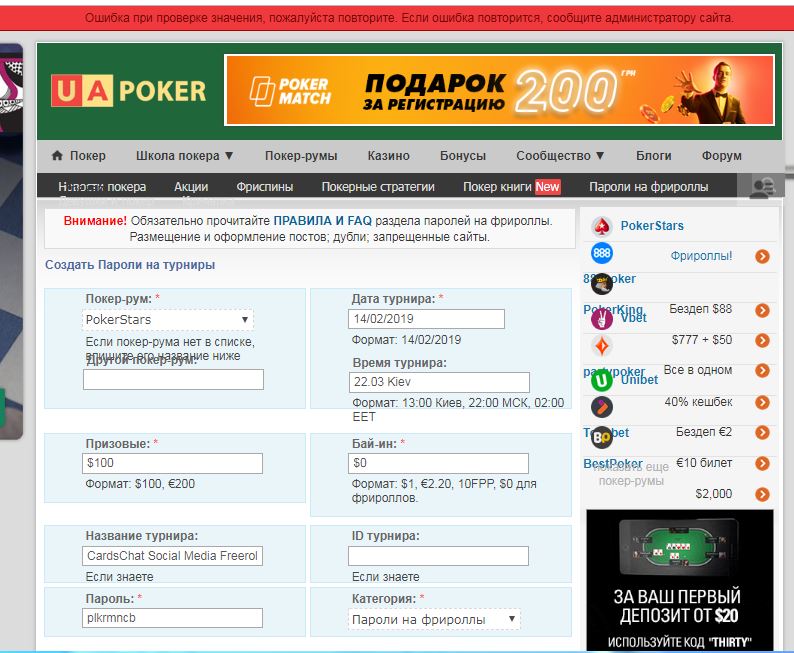Open the PokerMatch 200 gift banner
Viewport: 794px width, 653px height.
(x=500, y=90)
